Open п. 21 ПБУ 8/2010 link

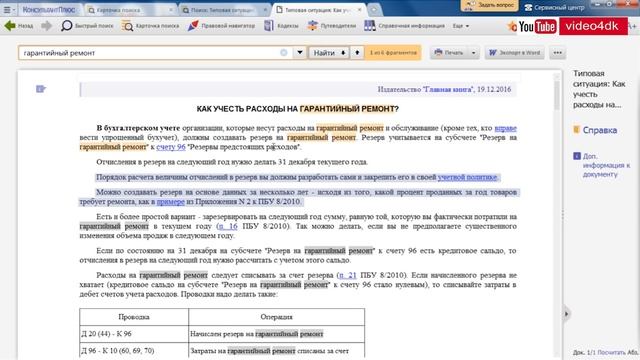(x=347, y=275)
